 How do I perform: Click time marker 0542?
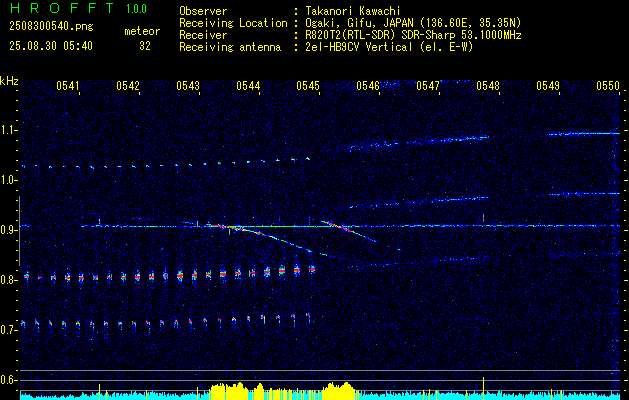pyautogui.click(x=128, y=85)
